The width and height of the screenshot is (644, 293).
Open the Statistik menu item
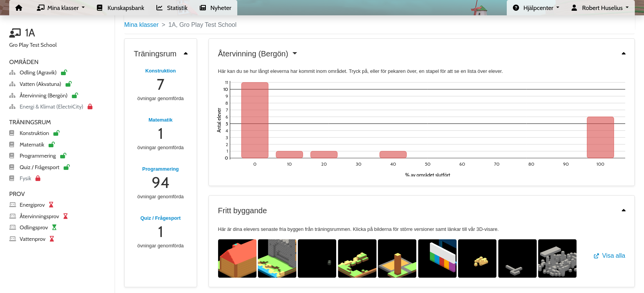point(172,8)
